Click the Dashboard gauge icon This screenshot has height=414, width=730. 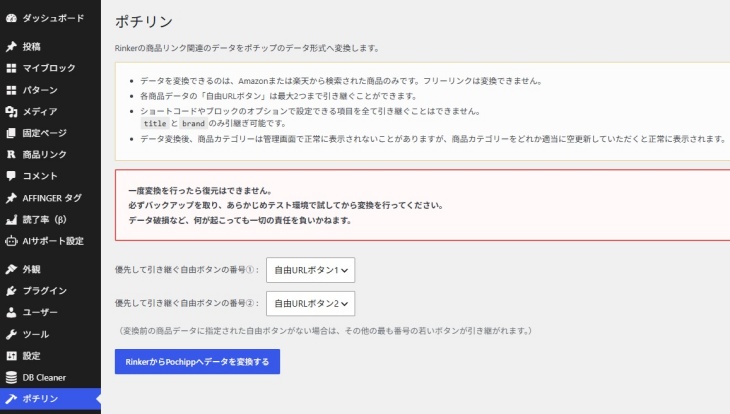[x=11, y=18]
